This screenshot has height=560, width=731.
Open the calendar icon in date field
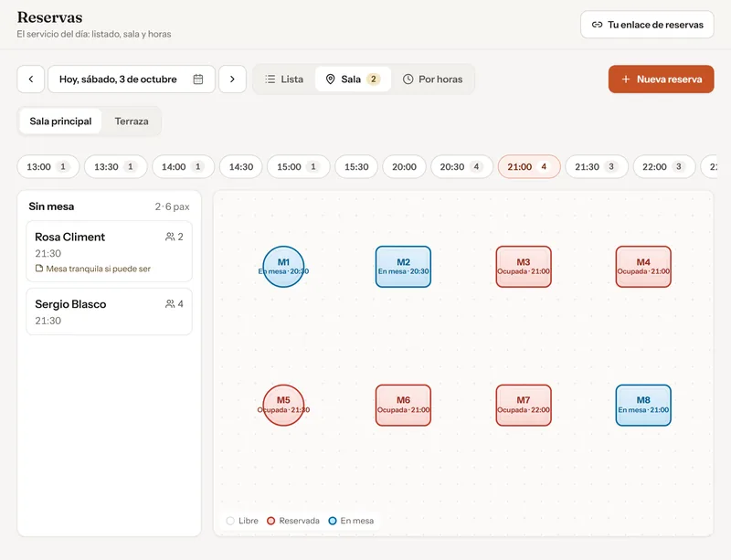198,79
